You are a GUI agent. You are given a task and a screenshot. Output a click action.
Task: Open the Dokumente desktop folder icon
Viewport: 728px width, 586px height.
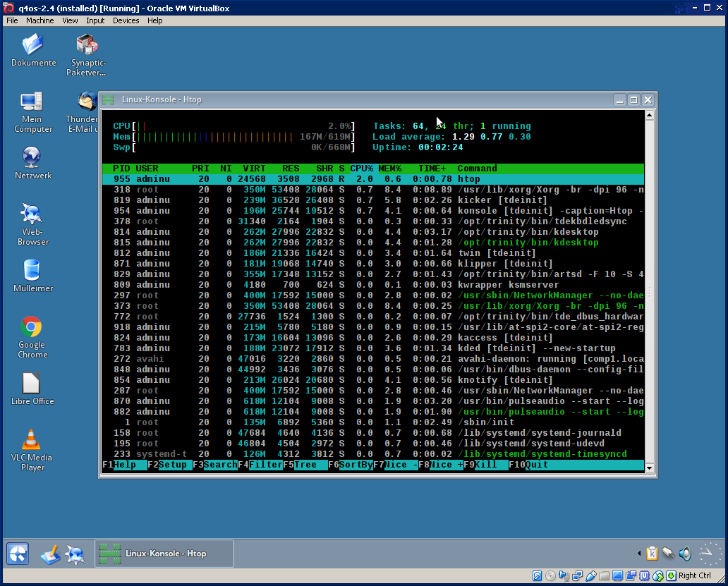tap(33, 45)
